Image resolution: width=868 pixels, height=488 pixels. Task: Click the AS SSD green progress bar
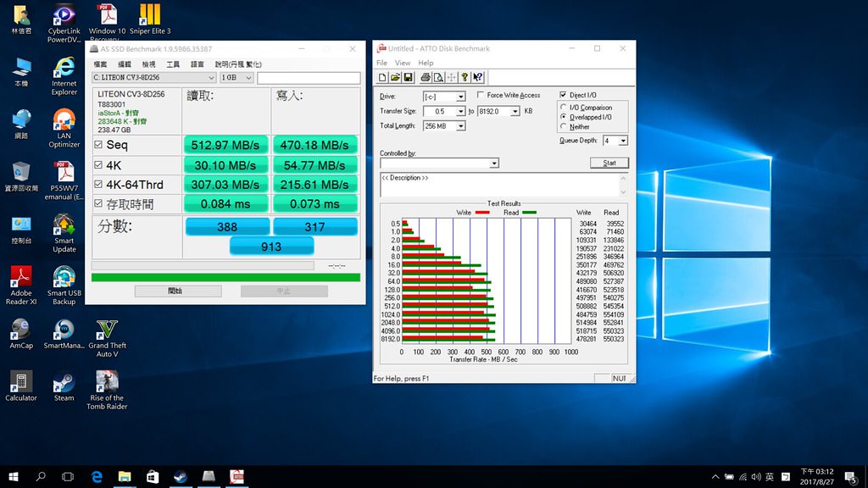click(225, 277)
